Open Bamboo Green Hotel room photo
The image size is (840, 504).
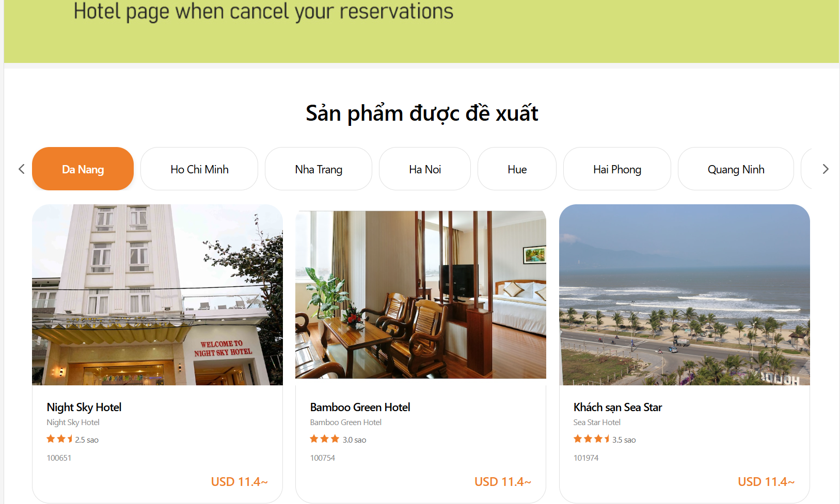pos(421,295)
